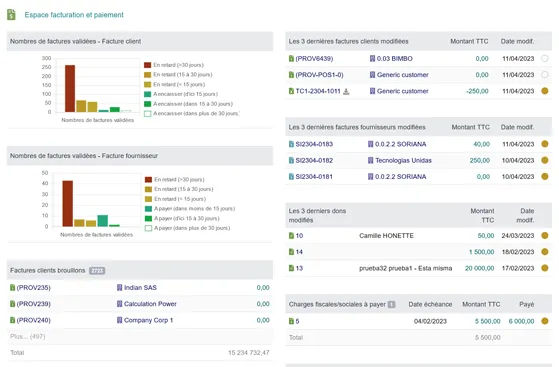Click the status dot for SI2304-0181
The height and width of the screenshot is (367, 559).
pos(545,177)
